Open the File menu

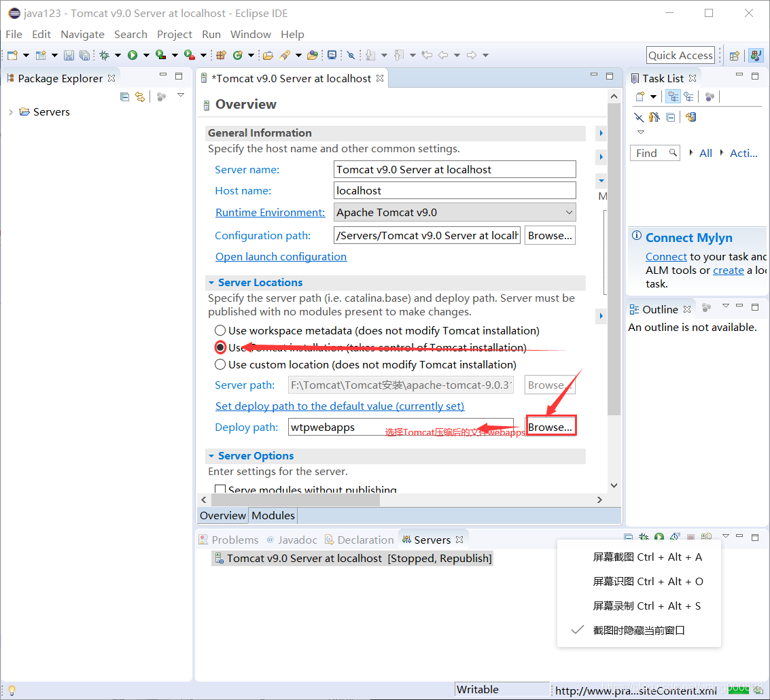pos(14,35)
